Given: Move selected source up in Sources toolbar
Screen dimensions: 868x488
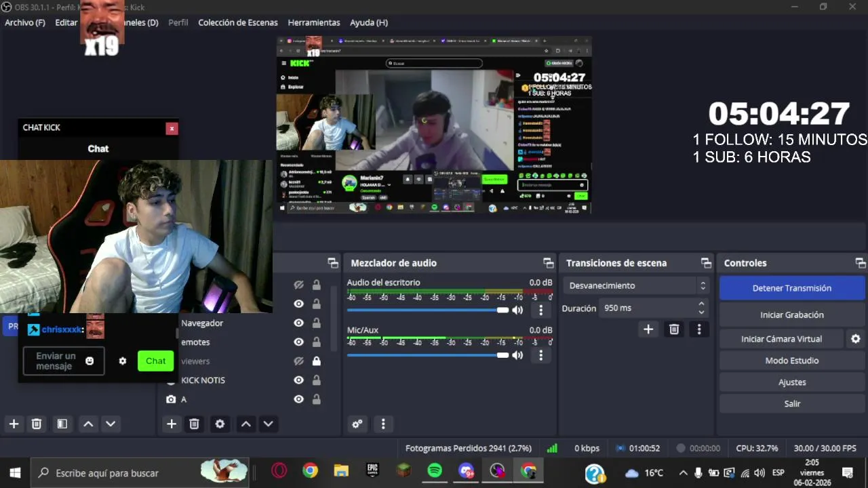Looking at the screenshot, I should (x=246, y=424).
